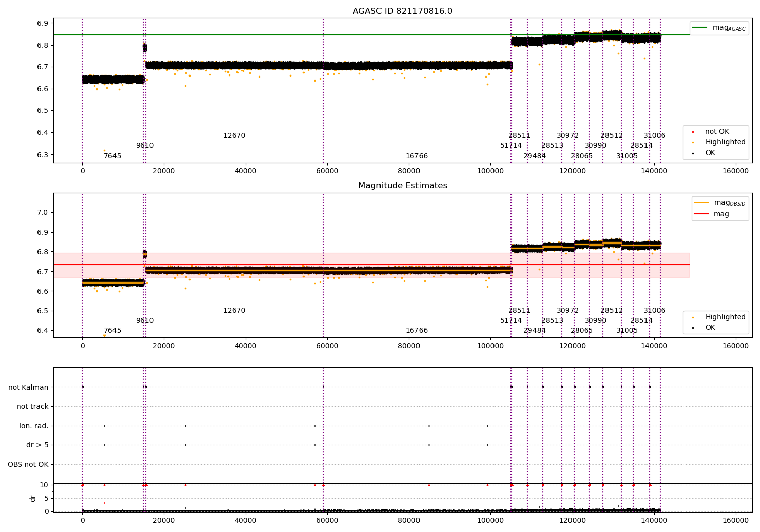Click obsid label 28514 in the AGASC ID plot
760x532 pixels.
(x=641, y=146)
